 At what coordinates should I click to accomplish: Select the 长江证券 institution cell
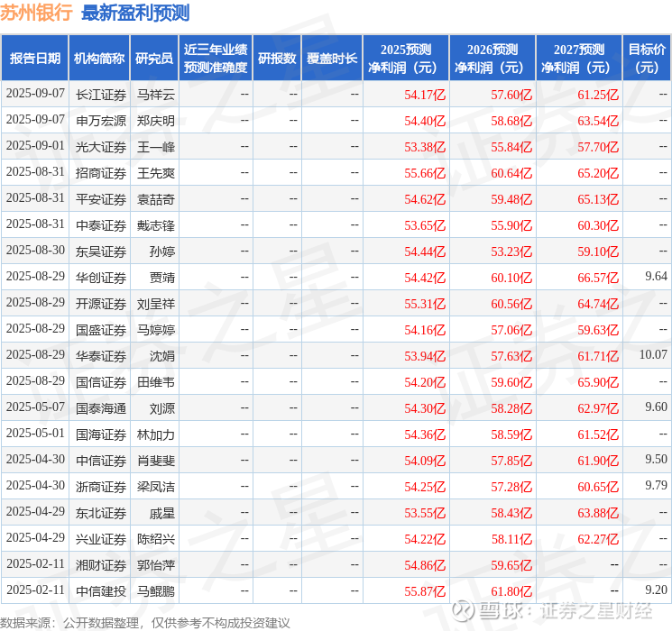101,95
